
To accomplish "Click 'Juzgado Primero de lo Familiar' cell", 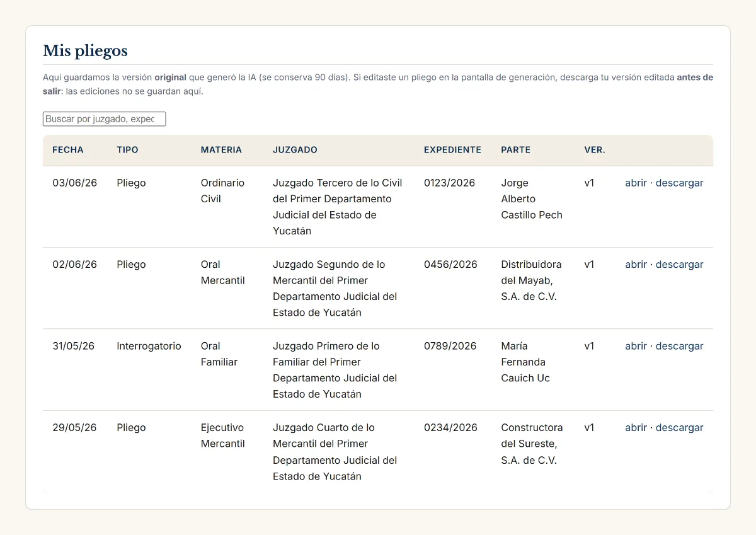I will 335,370.
